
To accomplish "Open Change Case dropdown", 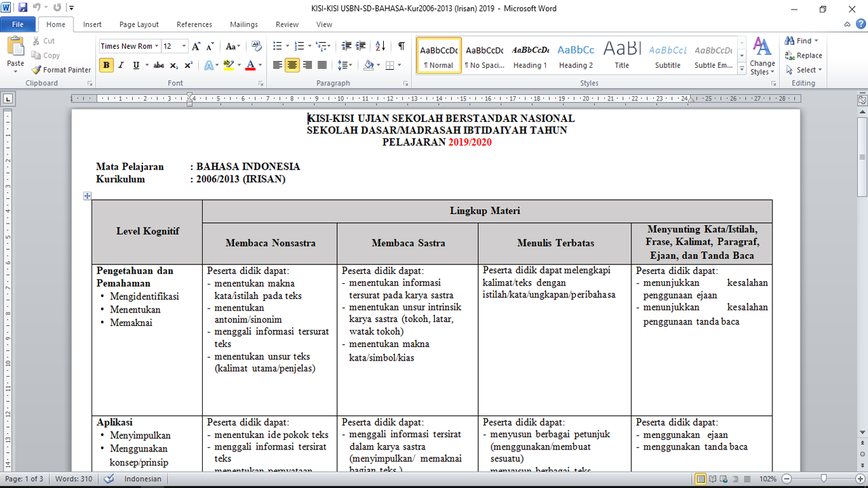I will (233, 46).
